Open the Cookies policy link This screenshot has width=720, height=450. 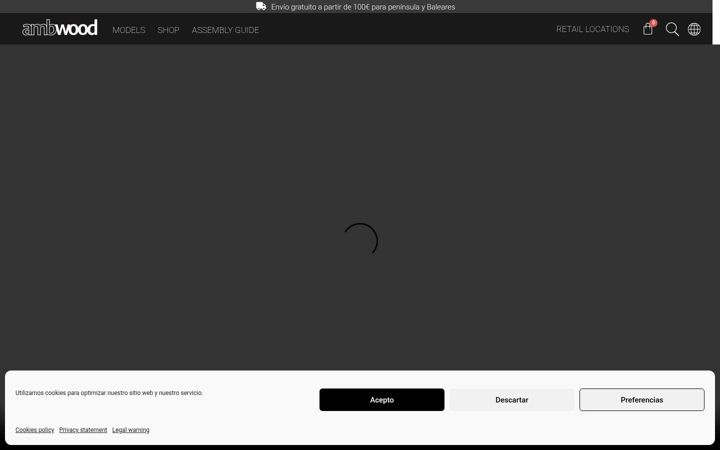tap(34, 430)
